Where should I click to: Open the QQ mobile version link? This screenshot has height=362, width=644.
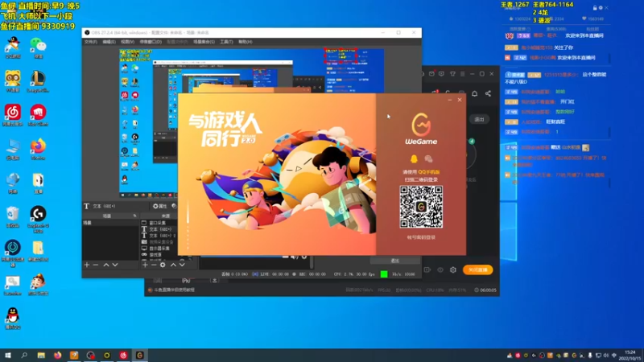coord(429,172)
